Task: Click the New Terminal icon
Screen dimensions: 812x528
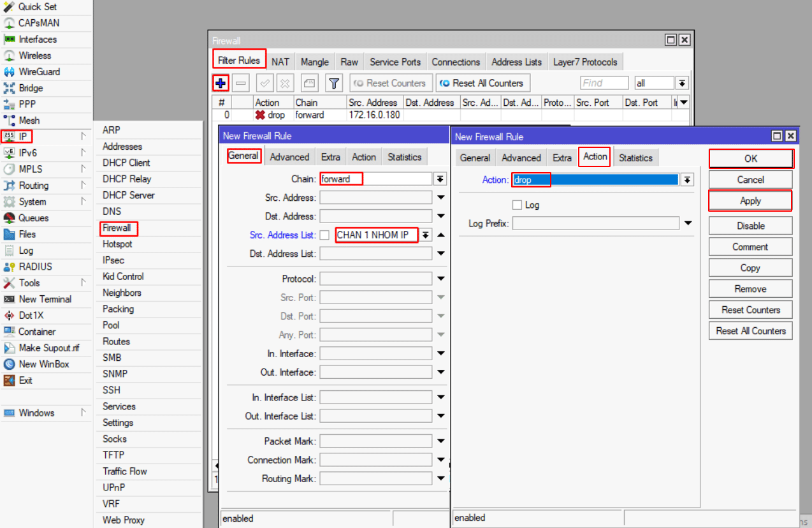Action: [x=9, y=299]
